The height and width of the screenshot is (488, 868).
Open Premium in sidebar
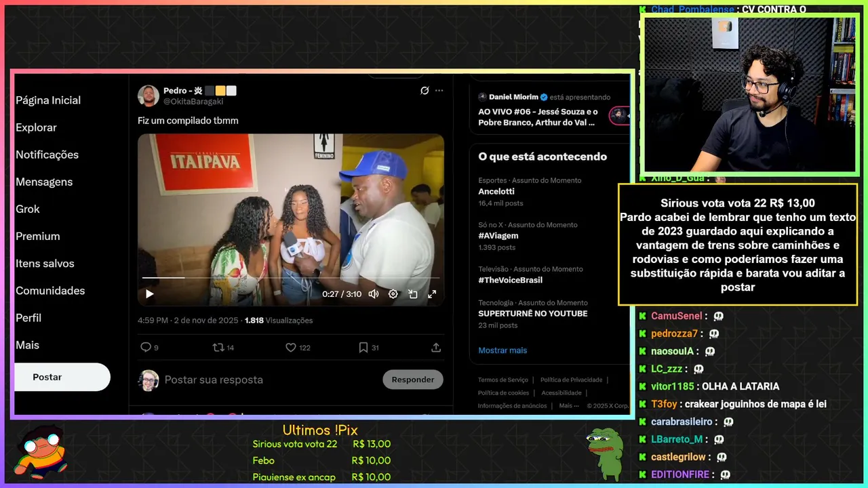(38, 236)
